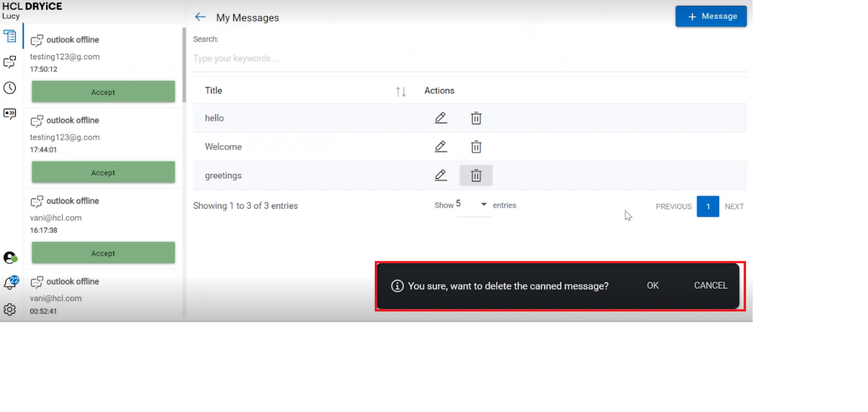The image size is (868, 412).
Task: Confirm deletion by clicking OK
Action: coord(653,286)
